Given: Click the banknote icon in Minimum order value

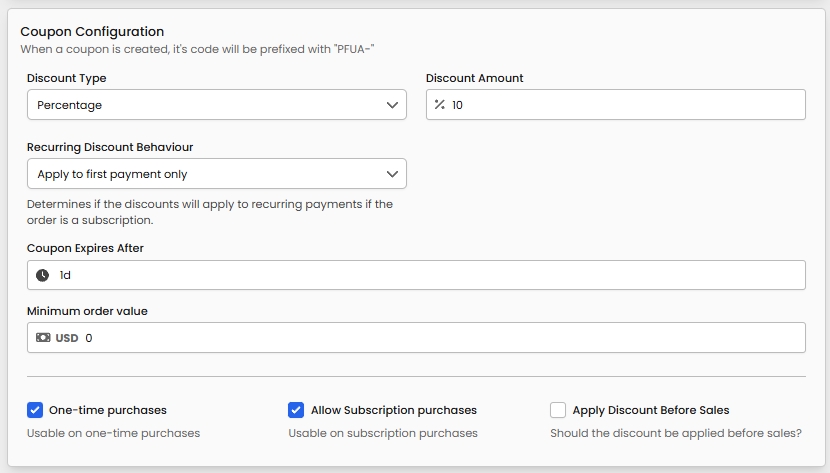Looking at the screenshot, I should (x=43, y=338).
